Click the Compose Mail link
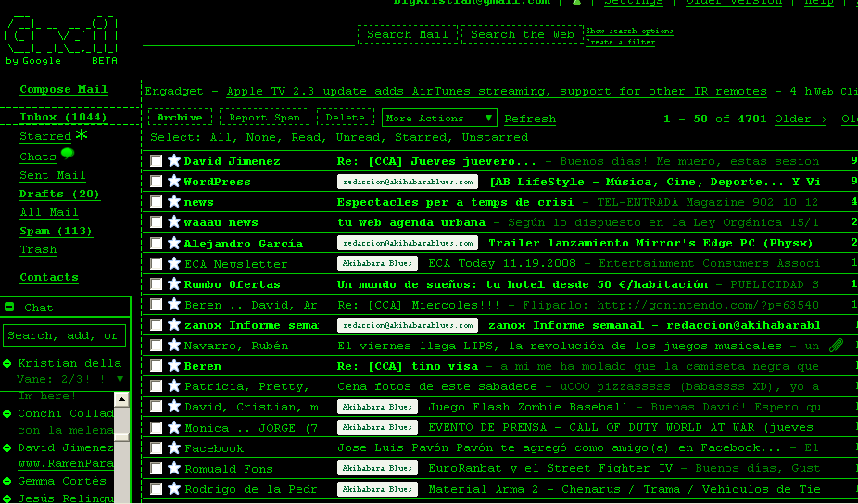Viewport: 858px width, 504px height. click(64, 90)
